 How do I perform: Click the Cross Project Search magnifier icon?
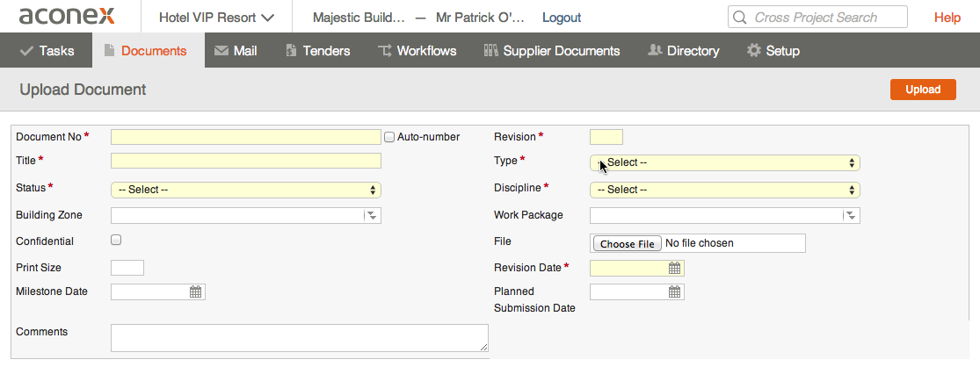740,17
